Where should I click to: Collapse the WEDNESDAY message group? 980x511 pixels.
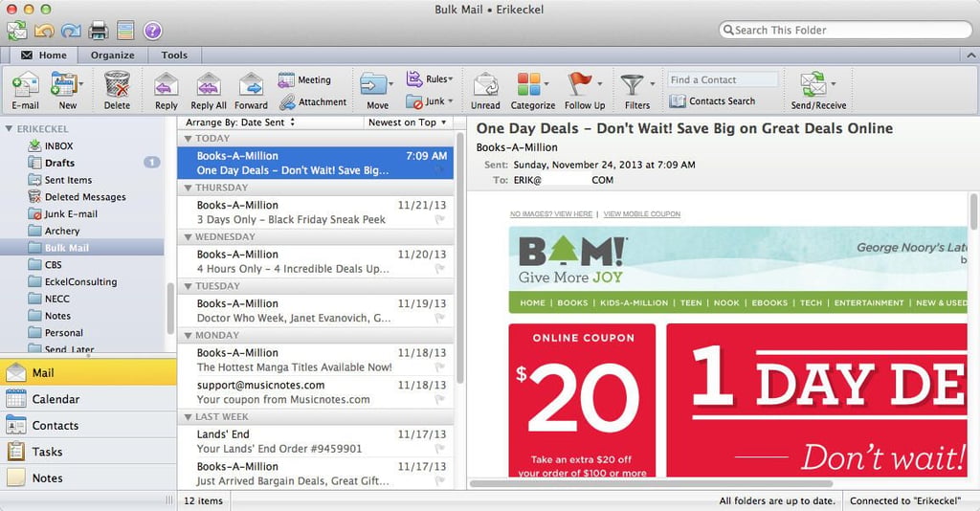188,237
